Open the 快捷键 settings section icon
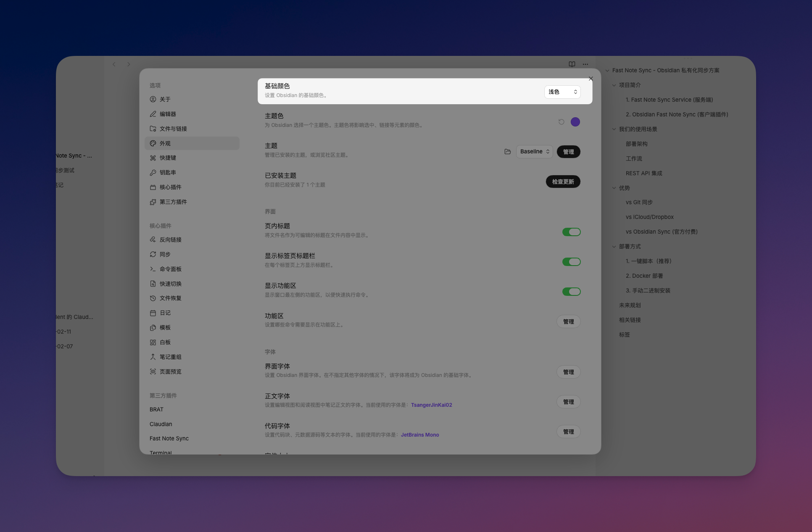This screenshot has width=812, height=532. point(153,158)
